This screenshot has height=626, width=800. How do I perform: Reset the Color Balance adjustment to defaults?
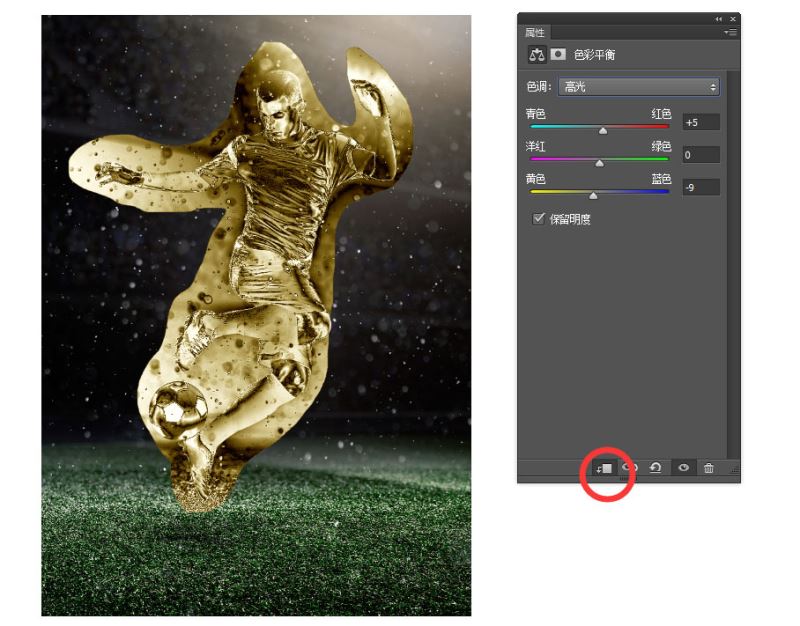pyautogui.click(x=656, y=467)
